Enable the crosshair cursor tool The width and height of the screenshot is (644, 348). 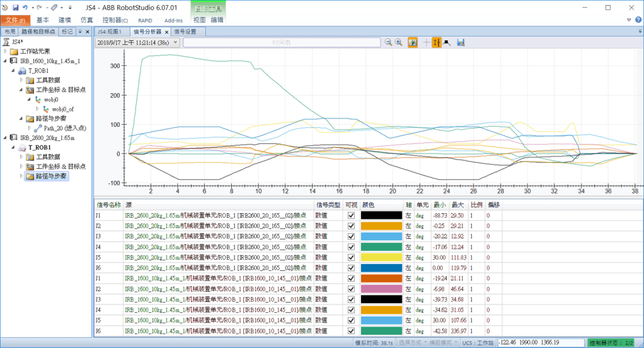point(427,42)
